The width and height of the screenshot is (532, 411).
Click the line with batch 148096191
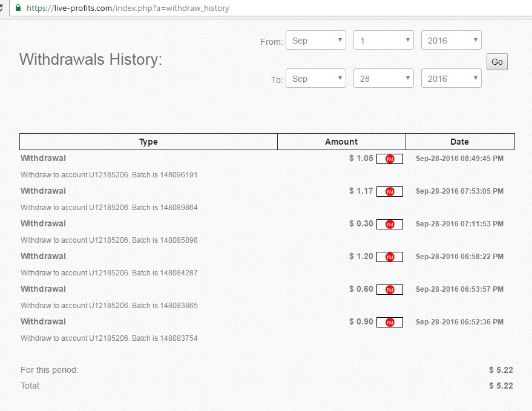[109, 175]
